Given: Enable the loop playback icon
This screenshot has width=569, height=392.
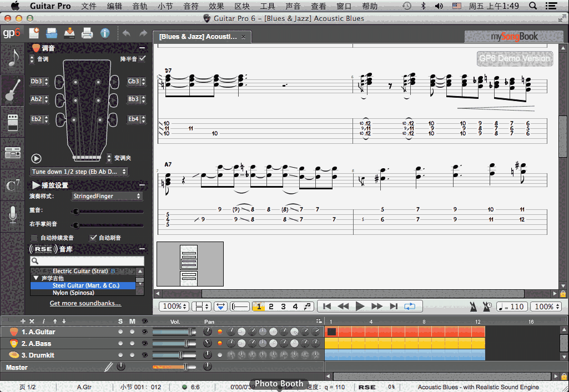Looking at the screenshot, I should click(409, 306).
